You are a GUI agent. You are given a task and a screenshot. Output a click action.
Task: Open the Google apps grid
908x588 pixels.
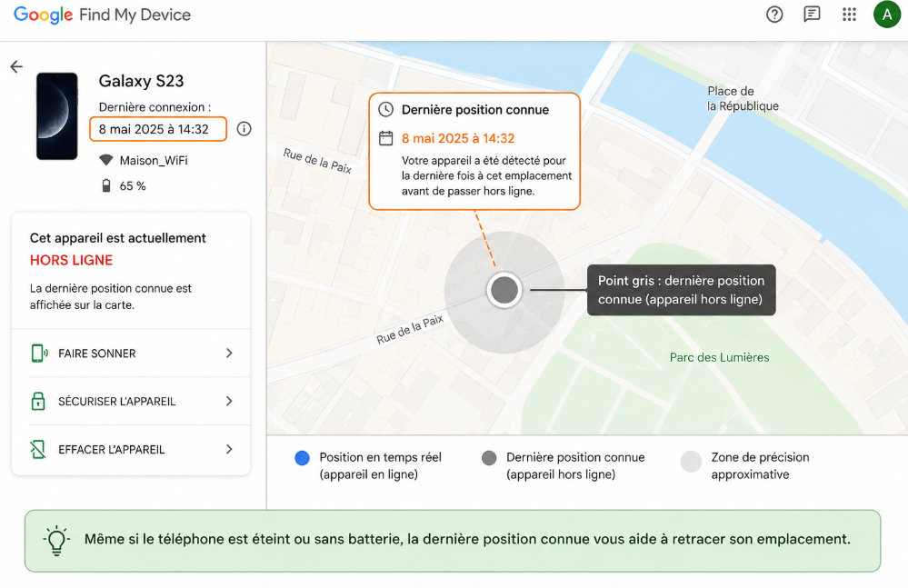click(x=849, y=15)
